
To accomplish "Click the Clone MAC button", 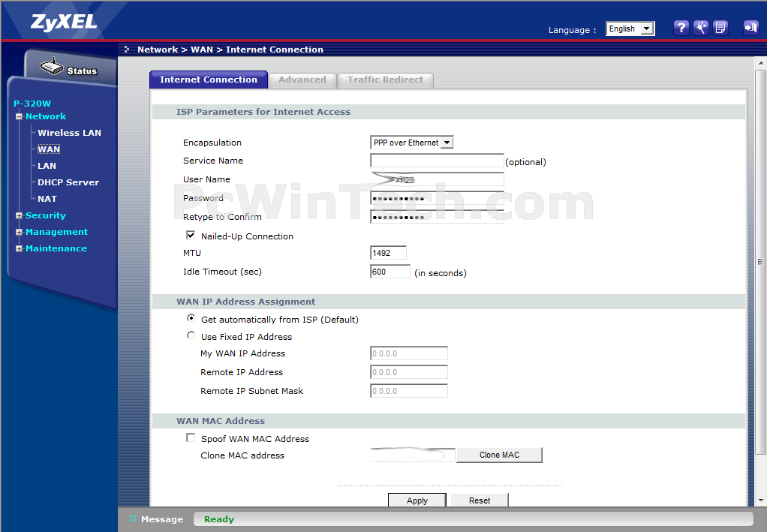I will click(499, 455).
